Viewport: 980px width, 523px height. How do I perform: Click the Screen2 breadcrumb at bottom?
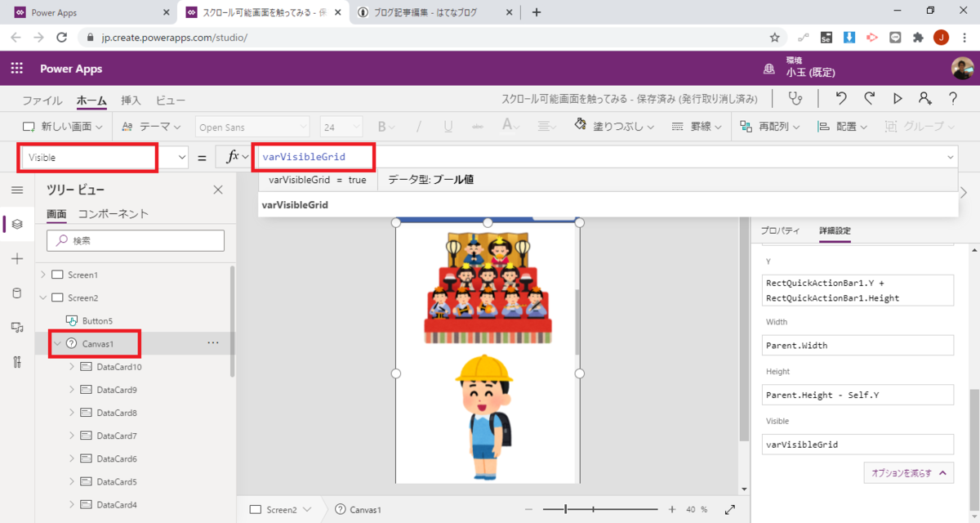[x=282, y=509]
